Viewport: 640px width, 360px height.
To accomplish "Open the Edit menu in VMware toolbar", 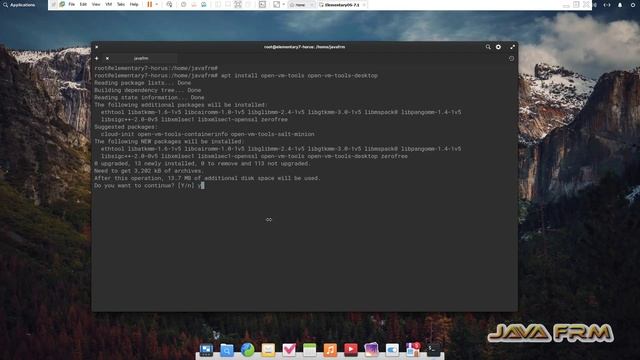I will (x=83, y=4).
